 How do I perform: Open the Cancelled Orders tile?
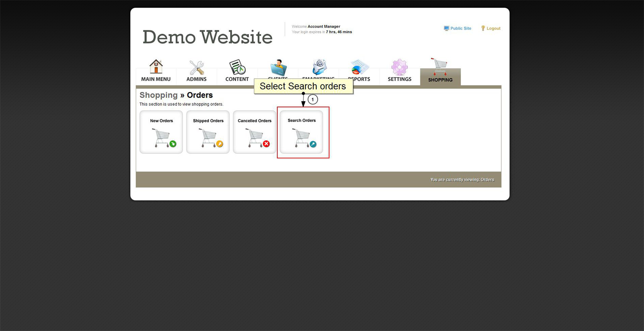coord(255,132)
